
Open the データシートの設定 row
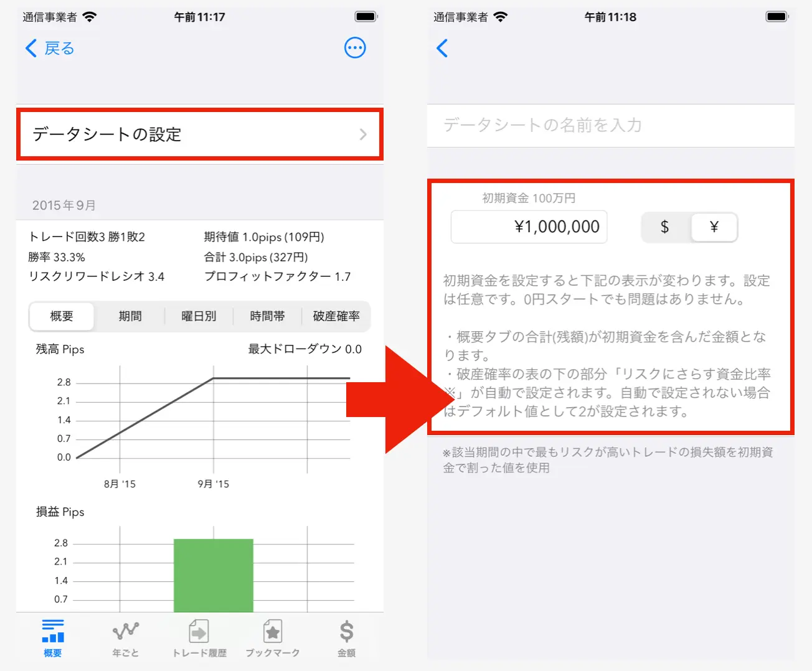point(200,134)
